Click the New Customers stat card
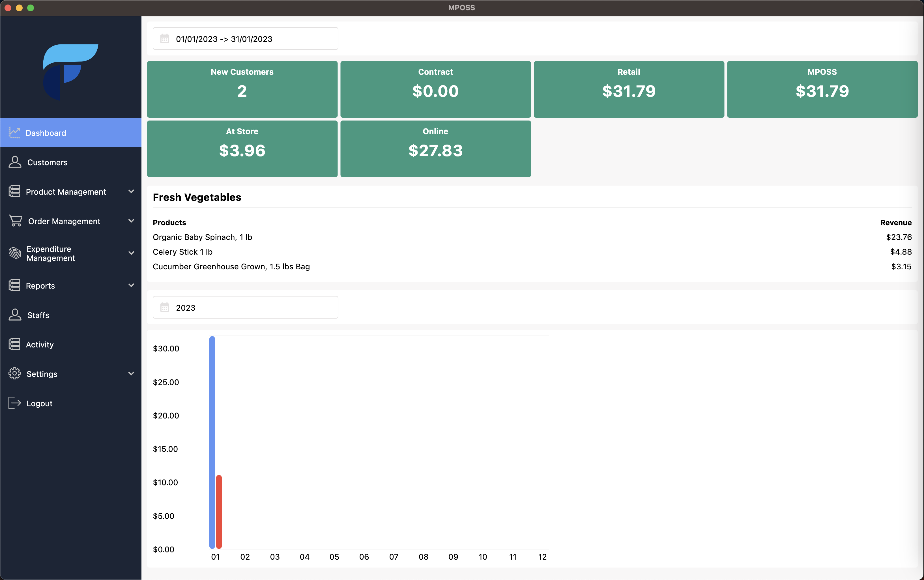 click(242, 89)
